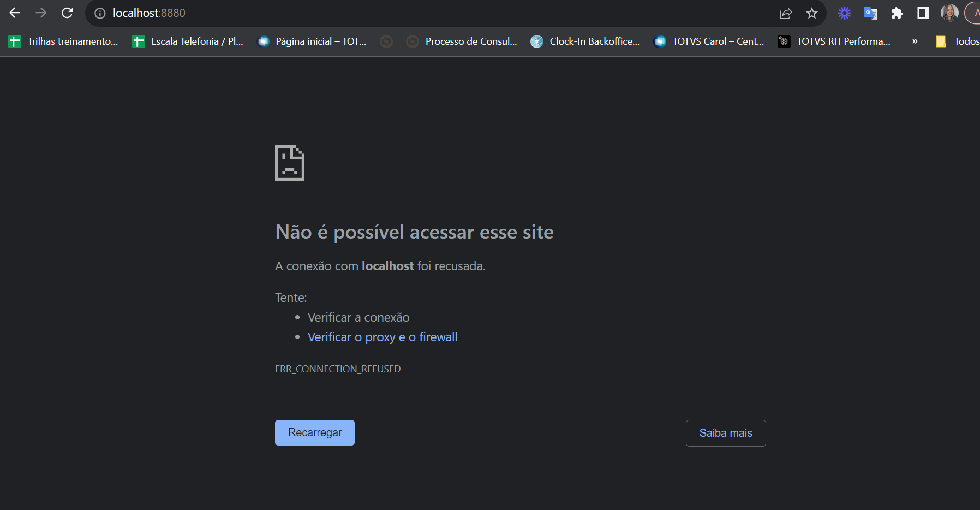The width and height of the screenshot is (980, 510).
Task: Open the Todos bookmarks folder
Action: (960, 41)
